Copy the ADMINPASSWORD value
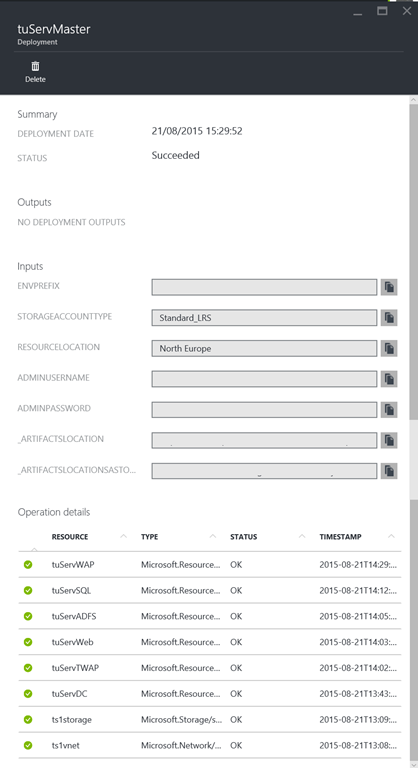The width and height of the screenshot is (418, 768). coord(389,409)
